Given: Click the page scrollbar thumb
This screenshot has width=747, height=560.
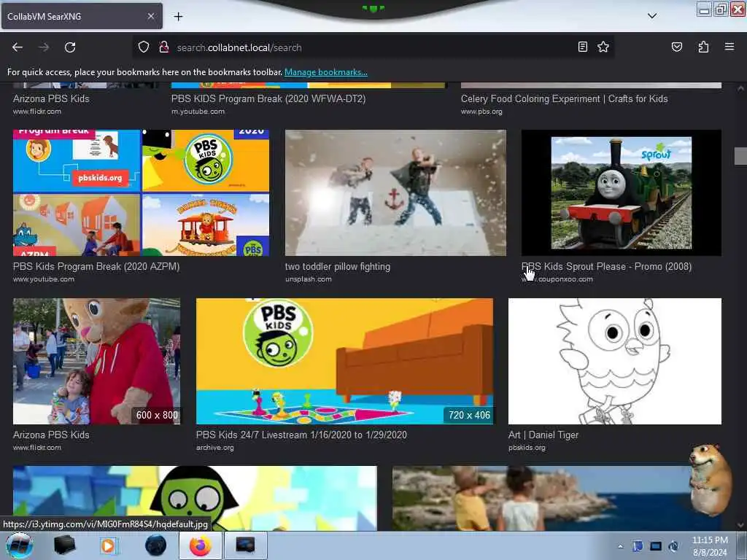Looking at the screenshot, I should [x=740, y=156].
